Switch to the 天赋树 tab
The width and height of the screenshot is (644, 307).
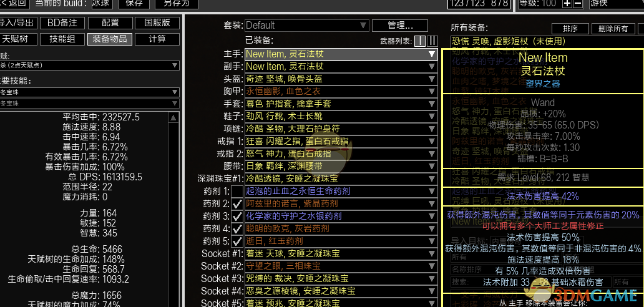[x=19, y=39]
